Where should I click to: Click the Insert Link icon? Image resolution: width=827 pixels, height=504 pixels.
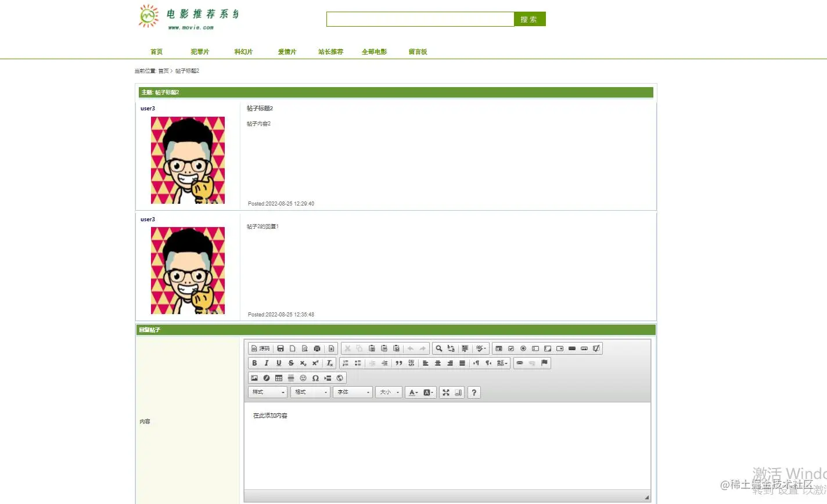click(520, 363)
